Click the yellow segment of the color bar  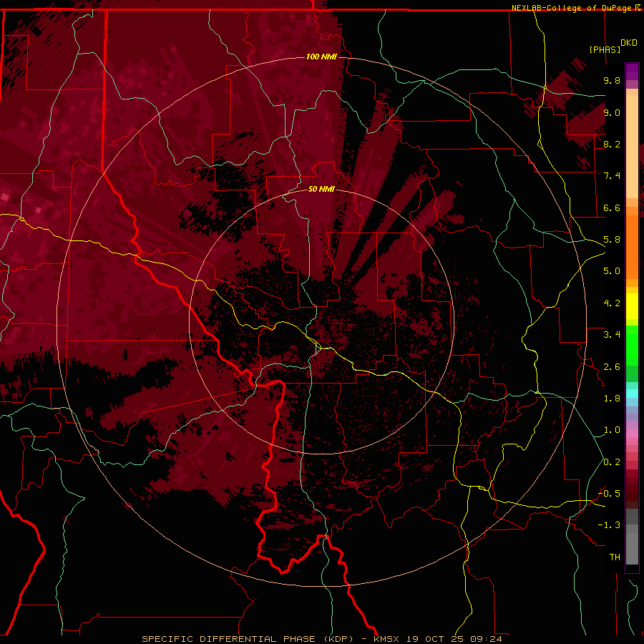pos(632,306)
